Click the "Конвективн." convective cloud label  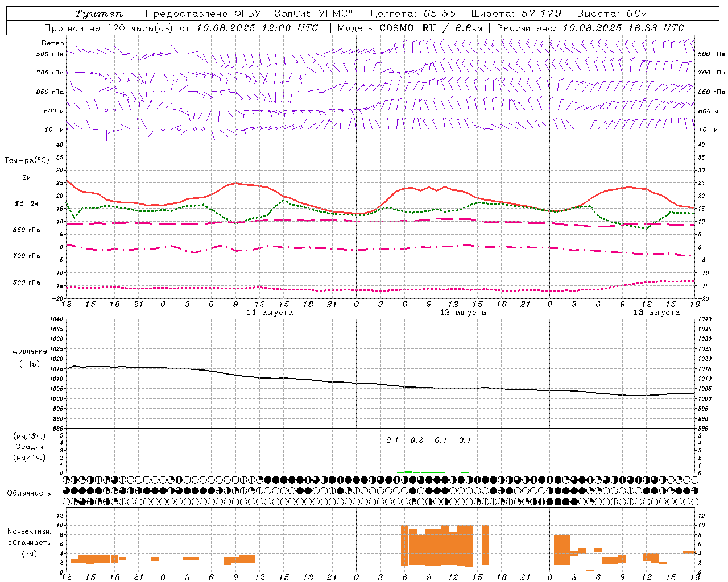30,531
